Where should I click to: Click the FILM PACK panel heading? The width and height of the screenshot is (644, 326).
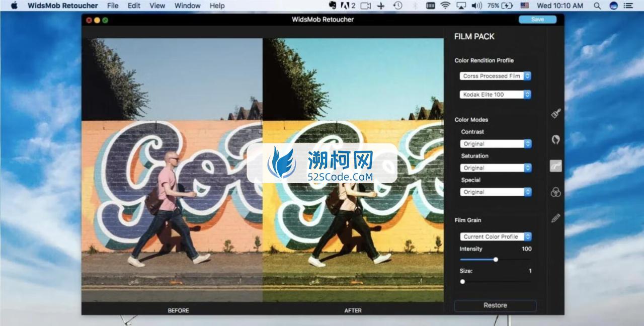(x=474, y=36)
